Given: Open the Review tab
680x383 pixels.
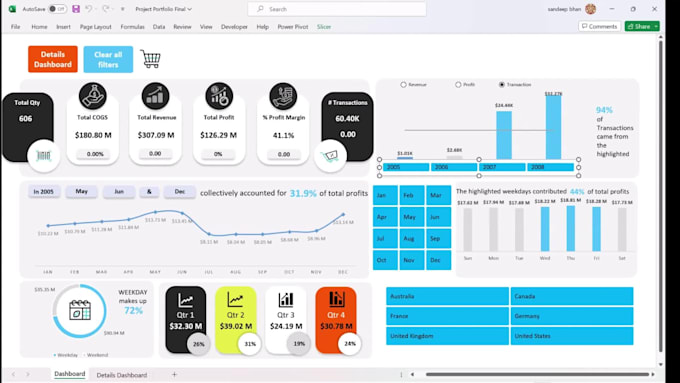Looking at the screenshot, I should [x=182, y=26].
